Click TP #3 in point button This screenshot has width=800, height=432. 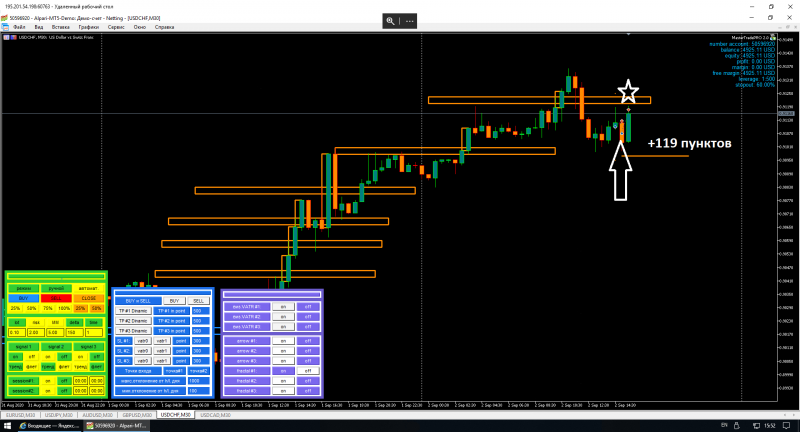[171, 331]
